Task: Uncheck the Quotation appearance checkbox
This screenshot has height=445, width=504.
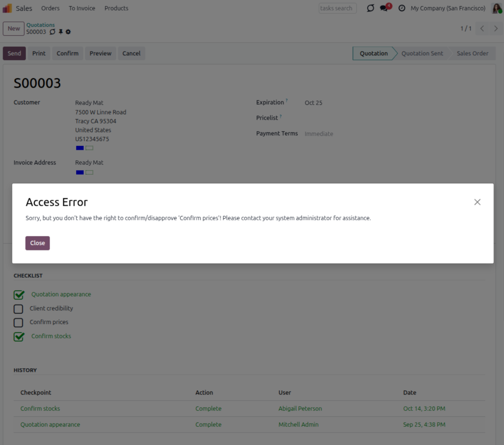Action: pyautogui.click(x=19, y=295)
